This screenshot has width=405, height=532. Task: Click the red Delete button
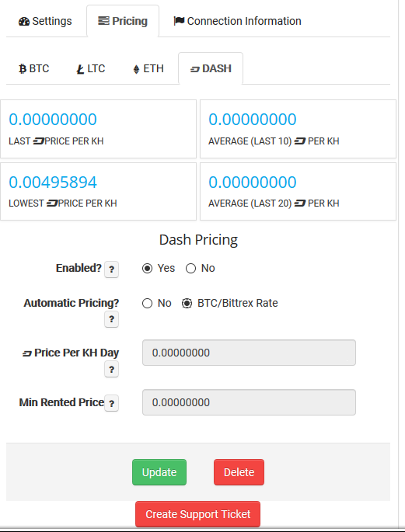[239, 472]
